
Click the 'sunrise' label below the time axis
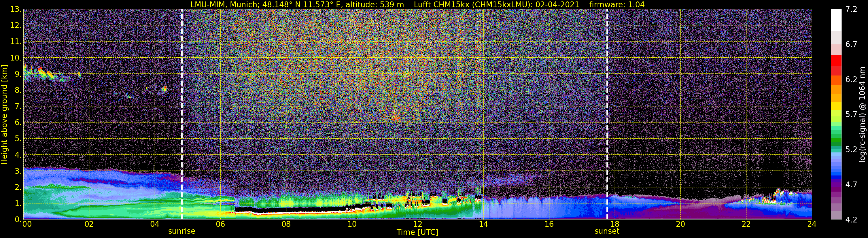click(x=181, y=231)
